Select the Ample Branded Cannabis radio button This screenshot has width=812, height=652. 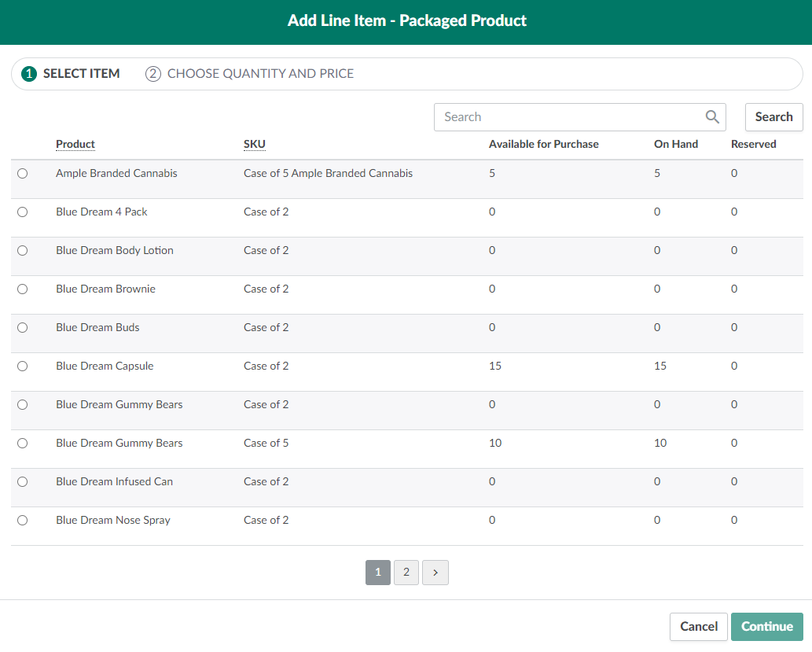tap(22, 174)
